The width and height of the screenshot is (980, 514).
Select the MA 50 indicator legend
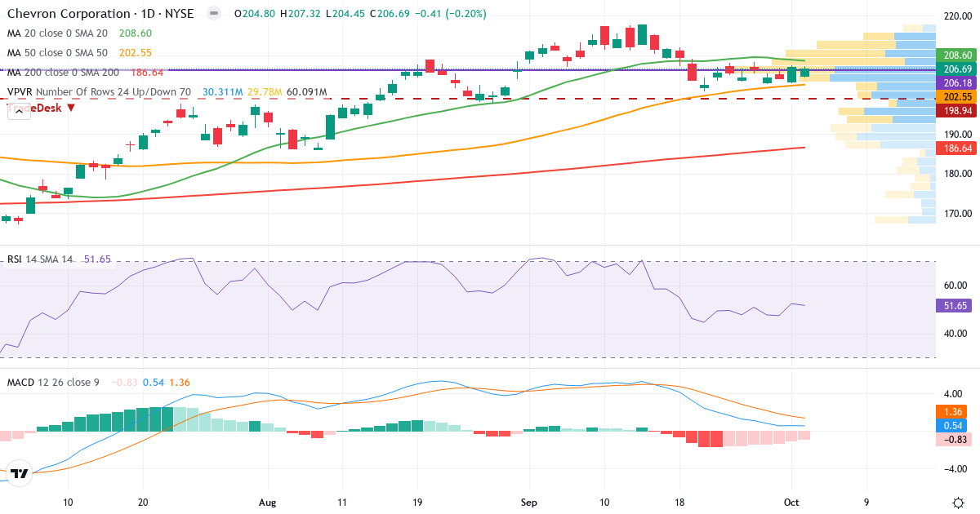57,53
